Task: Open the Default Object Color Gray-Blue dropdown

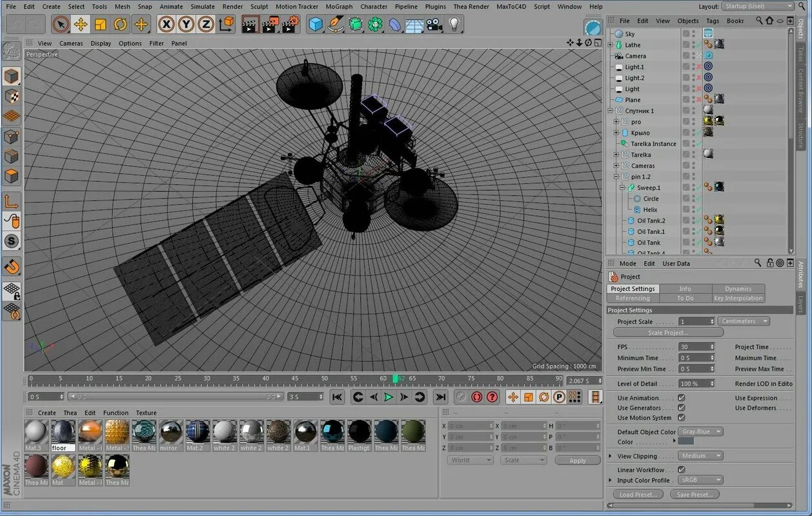Action: pyautogui.click(x=701, y=432)
